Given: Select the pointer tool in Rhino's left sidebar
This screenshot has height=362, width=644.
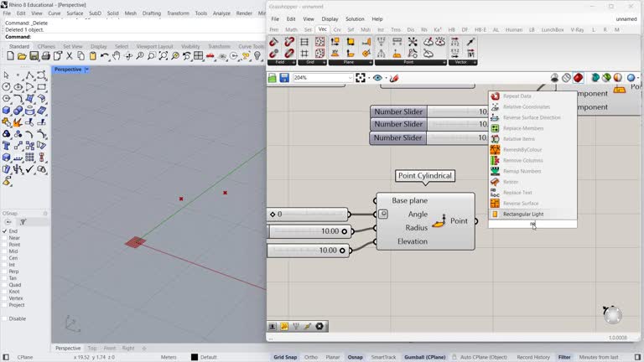Looking at the screenshot, I should pyautogui.click(x=7, y=75).
